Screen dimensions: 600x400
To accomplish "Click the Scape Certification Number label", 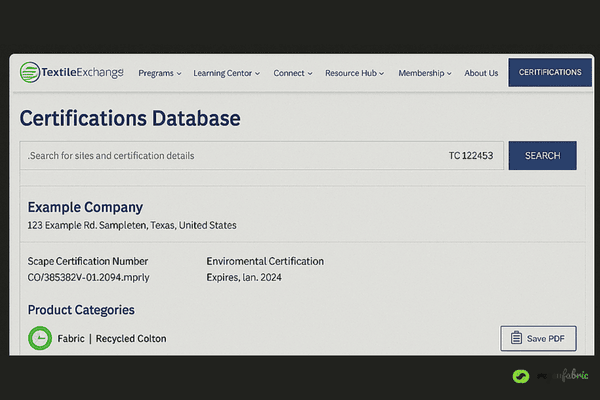I will coord(88,261).
